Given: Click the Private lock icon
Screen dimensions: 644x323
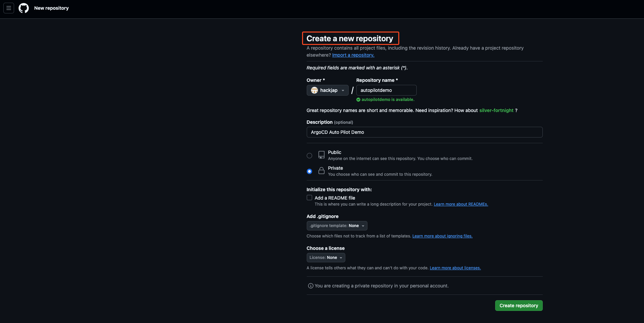Looking at the screenshot, I should pos(321,171).
